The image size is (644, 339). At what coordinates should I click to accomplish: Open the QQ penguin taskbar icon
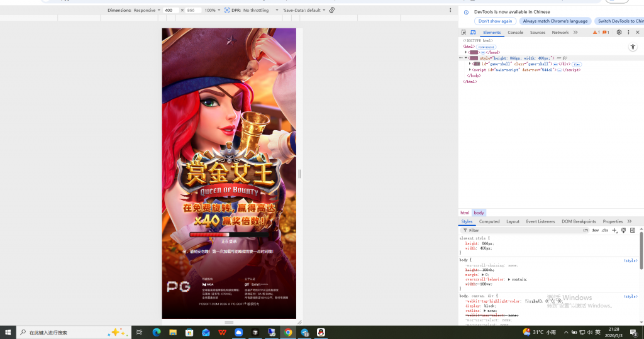321,333
